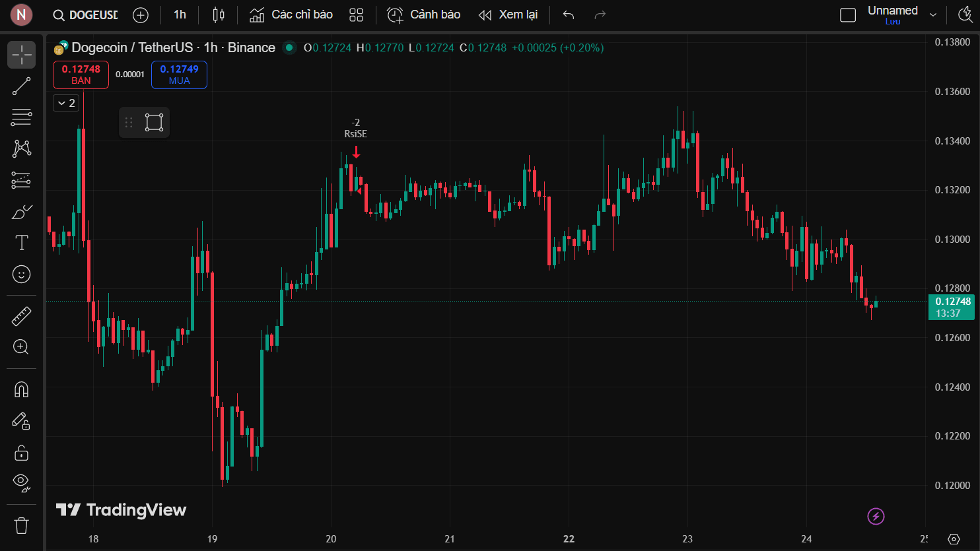
Task: Select the brush drawing tool
Action: [x=21, y=212]
